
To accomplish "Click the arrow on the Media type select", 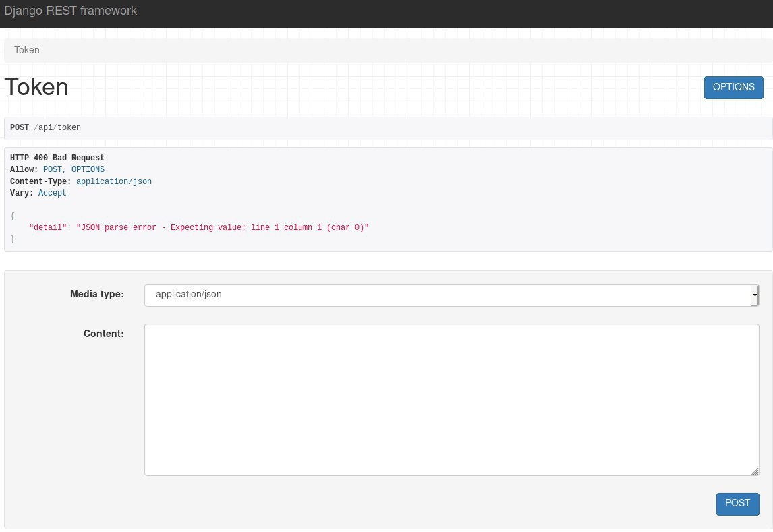I will point(755,295).
